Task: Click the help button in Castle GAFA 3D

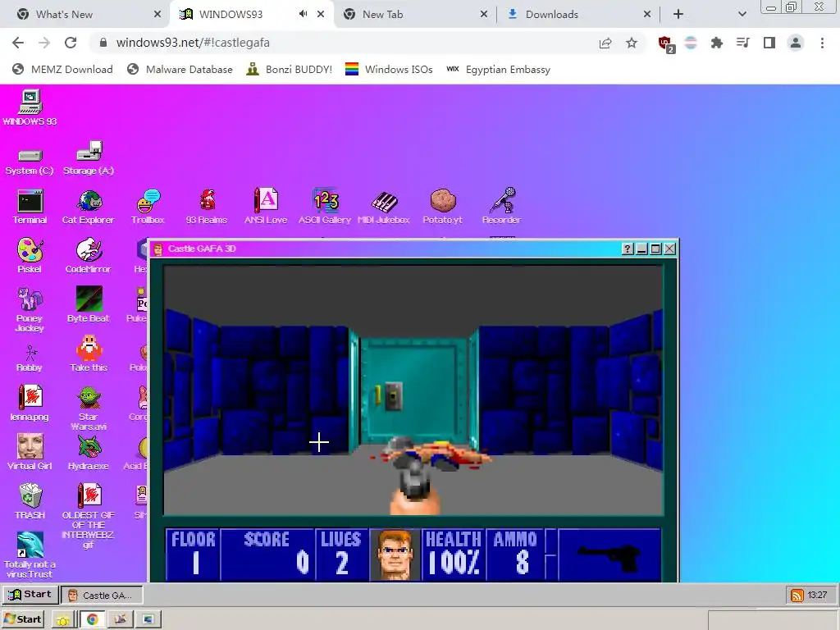Action: click(628, 249)
